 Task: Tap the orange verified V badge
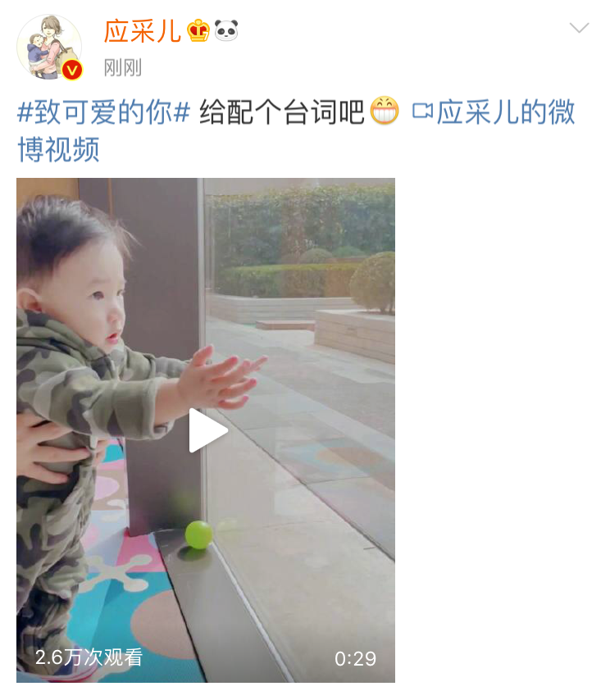tap(72, 70)
